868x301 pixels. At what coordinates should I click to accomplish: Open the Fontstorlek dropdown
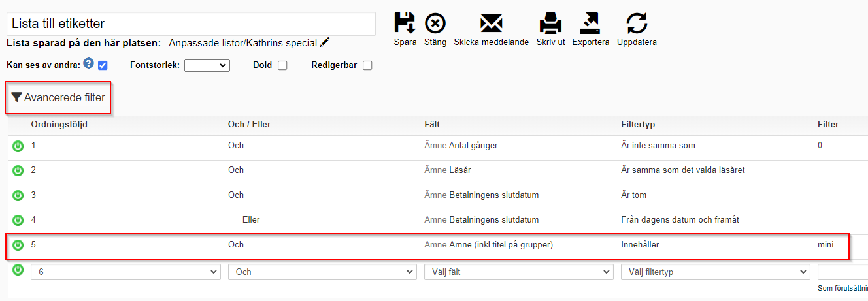pyautogui.click(x=207, y=65)
